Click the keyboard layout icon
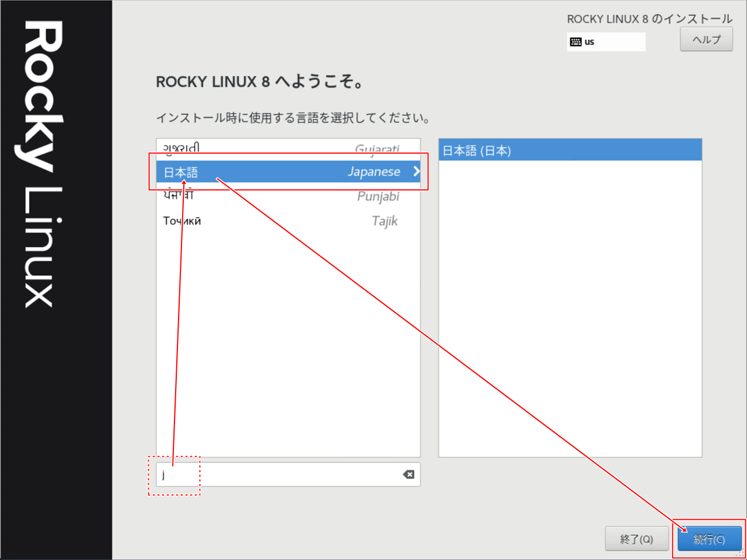The height and width of the screenshot is (560, 747). click(x=575, y=42)
